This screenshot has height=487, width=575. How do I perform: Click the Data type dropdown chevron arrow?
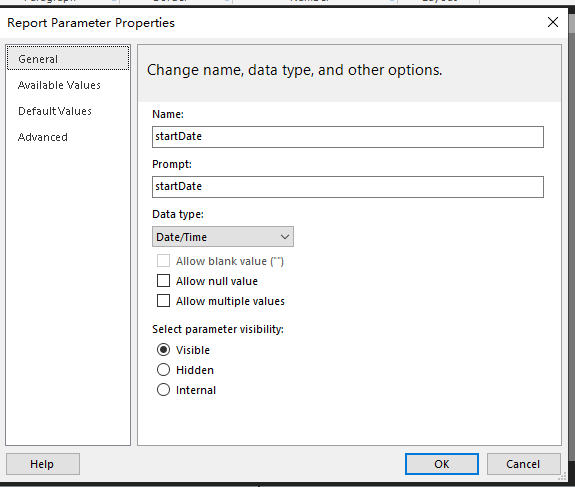pyautogui.click(x=285, y=237)
